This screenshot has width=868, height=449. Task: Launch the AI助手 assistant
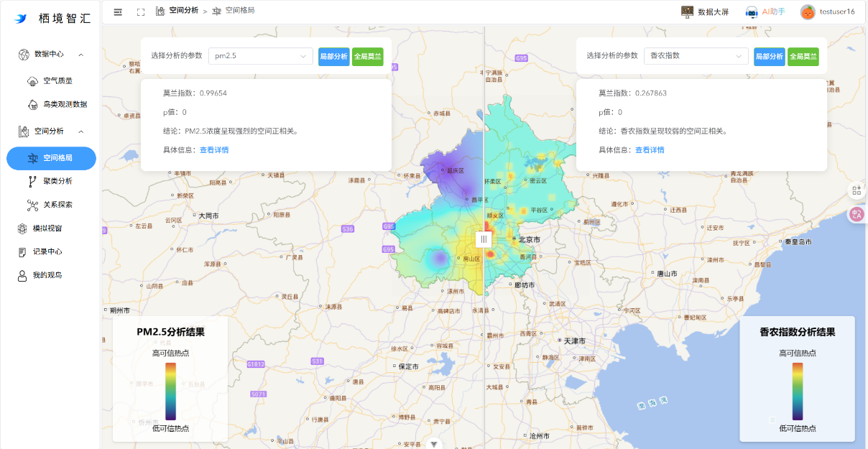point(765,11)
